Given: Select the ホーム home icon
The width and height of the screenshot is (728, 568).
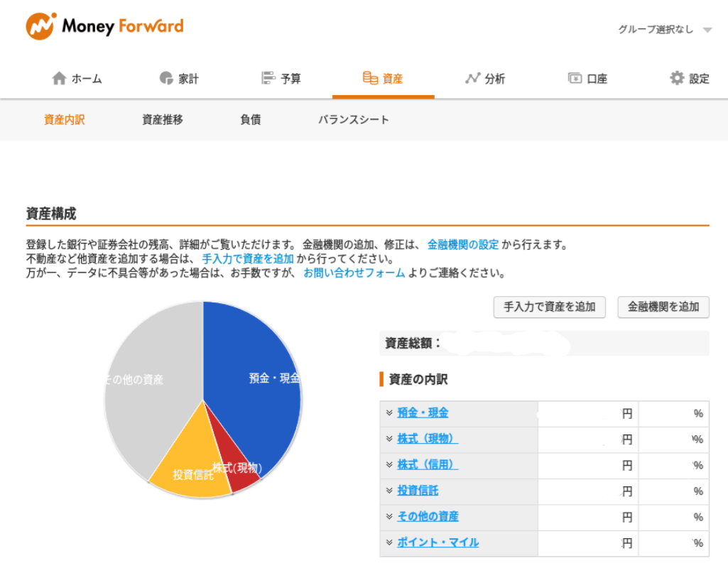Looking at the screenshot, I should 58,78.
